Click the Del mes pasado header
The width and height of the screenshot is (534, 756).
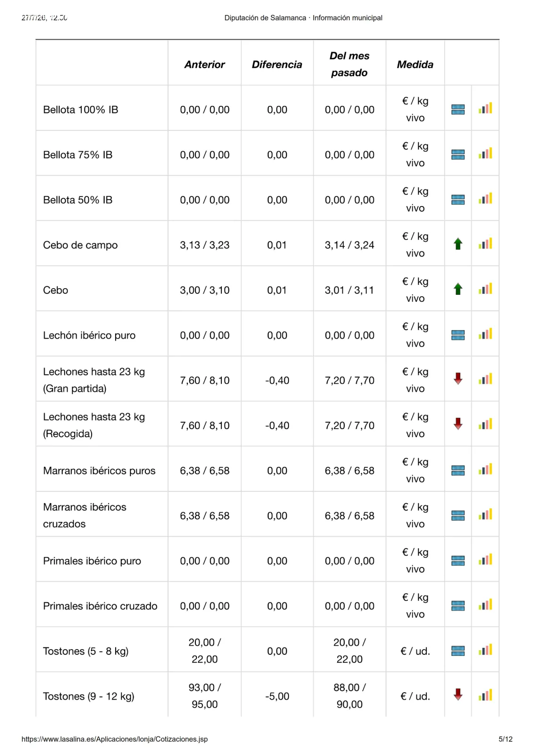pyautogui.click(x=349, y=64)
